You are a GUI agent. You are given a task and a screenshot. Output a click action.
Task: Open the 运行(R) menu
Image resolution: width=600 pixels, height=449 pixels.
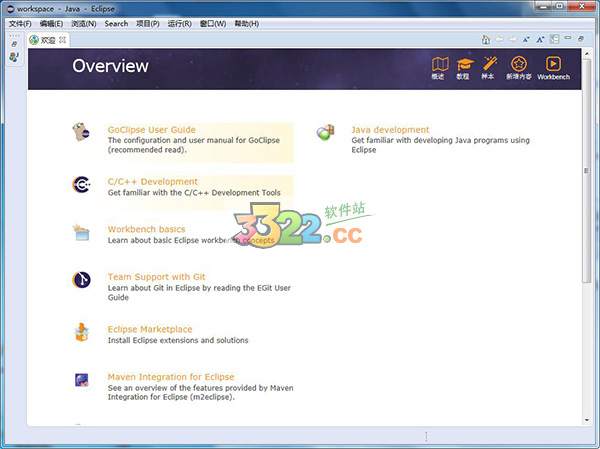pos(180,23)
